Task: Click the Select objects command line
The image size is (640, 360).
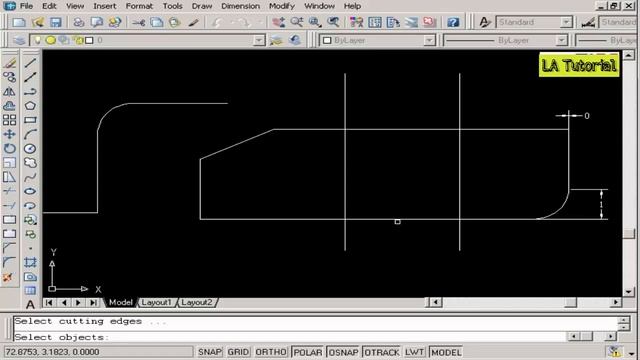Action: [x=290, y=337]
